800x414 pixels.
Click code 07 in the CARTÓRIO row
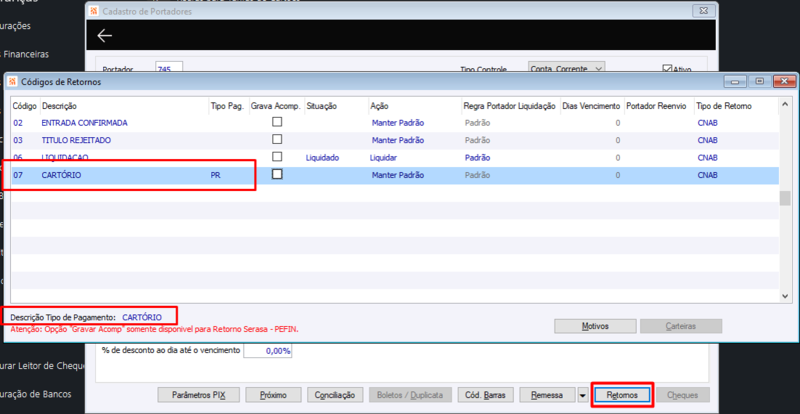pyautogui.click(x=18, y=175)
